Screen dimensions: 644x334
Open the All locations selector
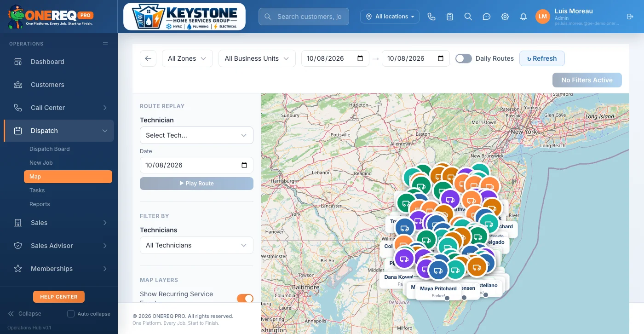[x=390, y=17]
